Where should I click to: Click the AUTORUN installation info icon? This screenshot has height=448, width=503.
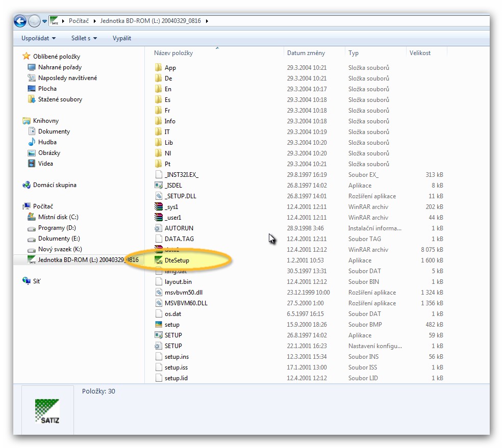158,228
